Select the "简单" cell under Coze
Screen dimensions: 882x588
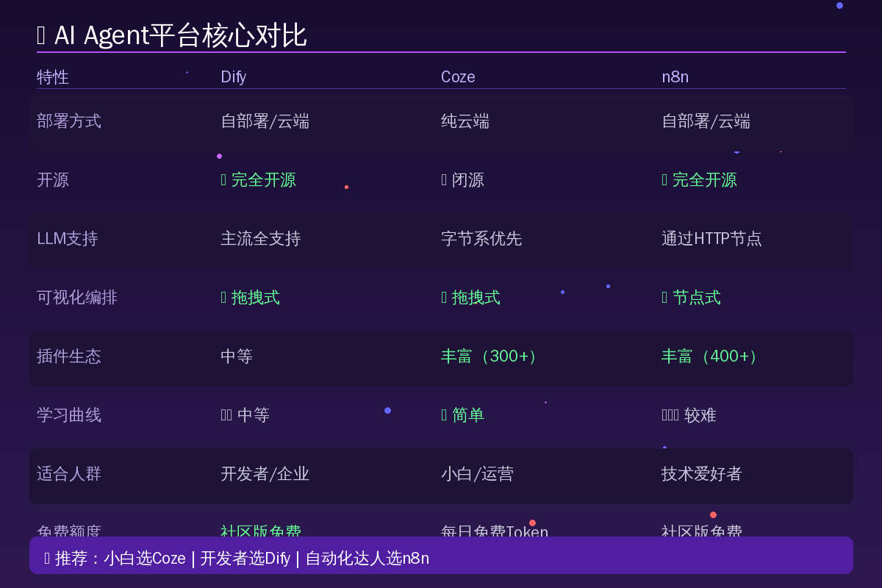pyautogui.click(x=467, y=415)
